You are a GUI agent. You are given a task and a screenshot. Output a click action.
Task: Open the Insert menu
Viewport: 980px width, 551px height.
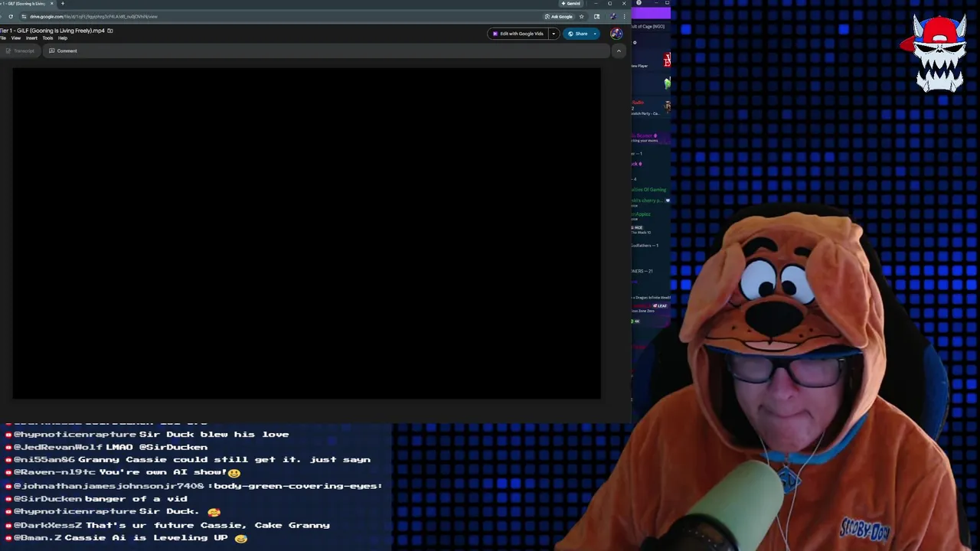tap(31, 38)
